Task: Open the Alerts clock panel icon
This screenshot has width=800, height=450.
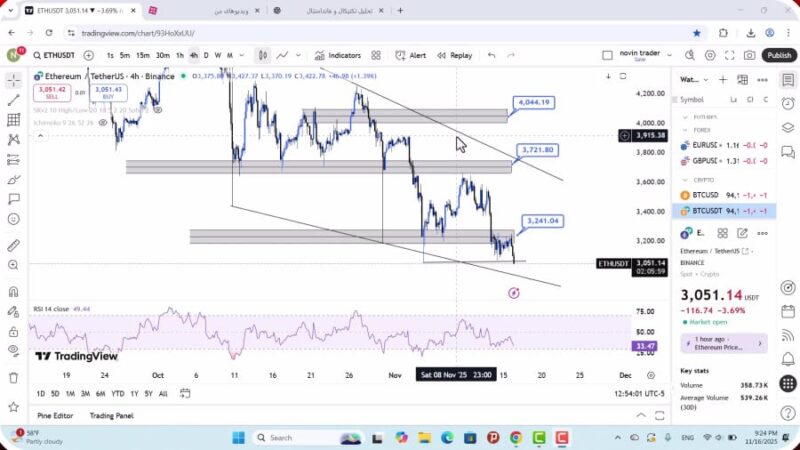Action: (x=788, y=100)
